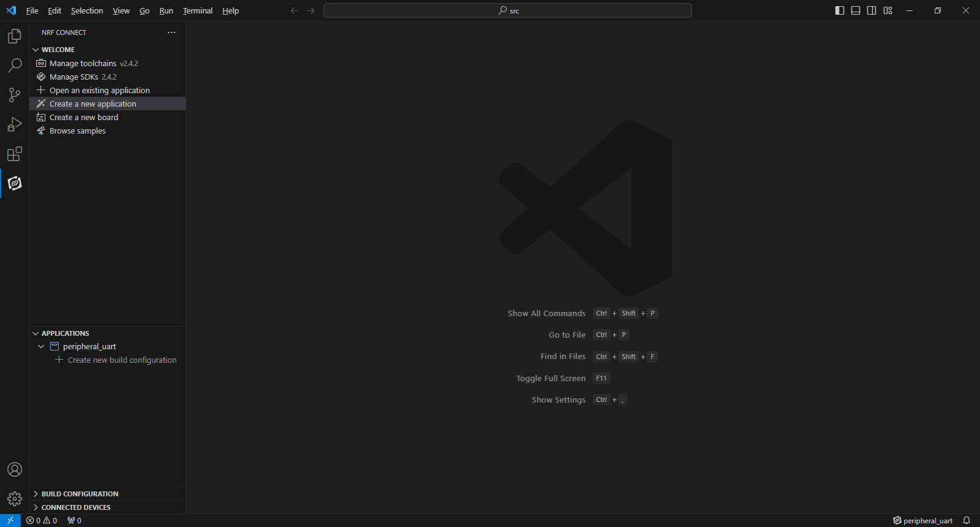The width and height of the screenshot is (980, 527).
Task: Open the Explorer view in activity bar
Action: coord(15,37)
